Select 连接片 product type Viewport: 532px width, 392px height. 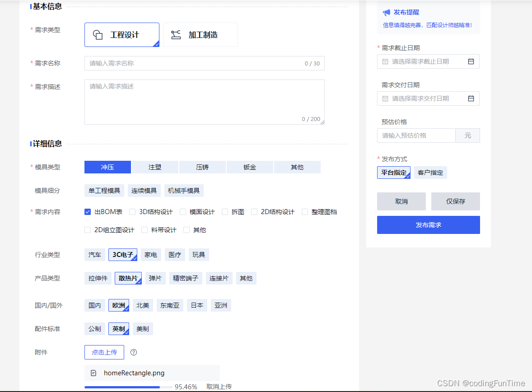pos(219,278)
